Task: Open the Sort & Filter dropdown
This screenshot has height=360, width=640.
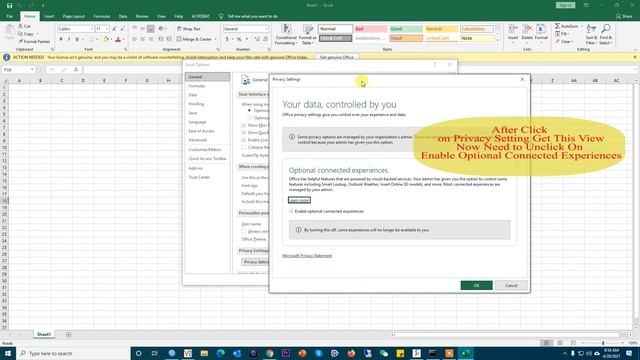Action: click(591, 34)
